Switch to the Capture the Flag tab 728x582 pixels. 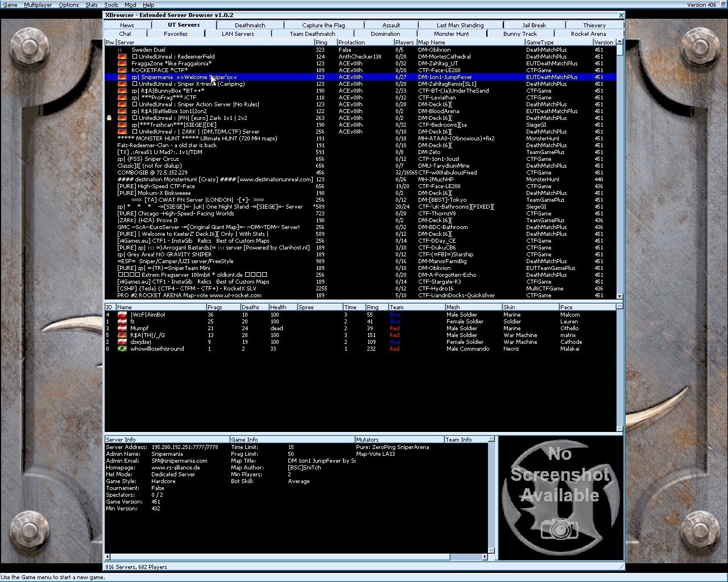pos(323,25)
